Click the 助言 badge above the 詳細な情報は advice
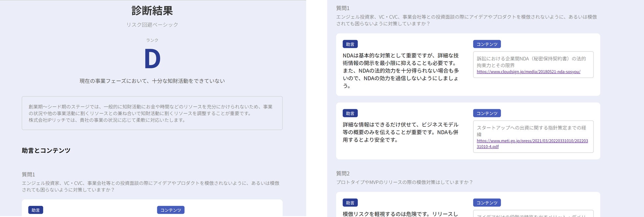This screenshot has width=644, height=217. coord(350,113)
